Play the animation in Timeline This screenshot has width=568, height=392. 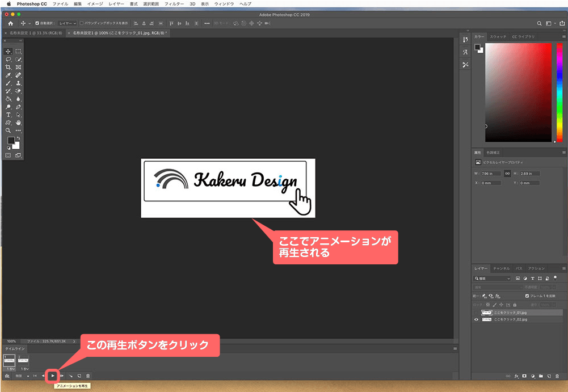[x=53, y=376]
